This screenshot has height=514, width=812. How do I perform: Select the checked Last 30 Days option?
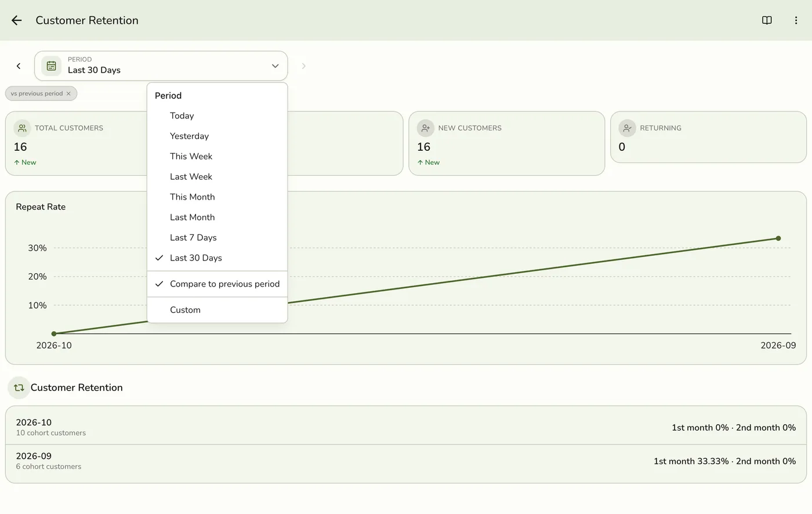tap(217, 258)
